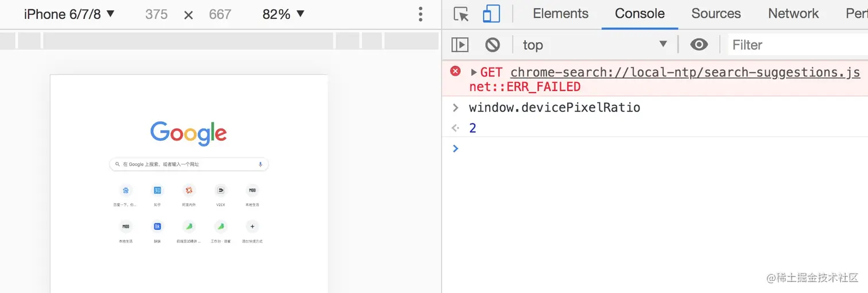This screenshot has height=293, width=868.
Task: Switch to the Elements tab
Action: [x=560, y=14]
